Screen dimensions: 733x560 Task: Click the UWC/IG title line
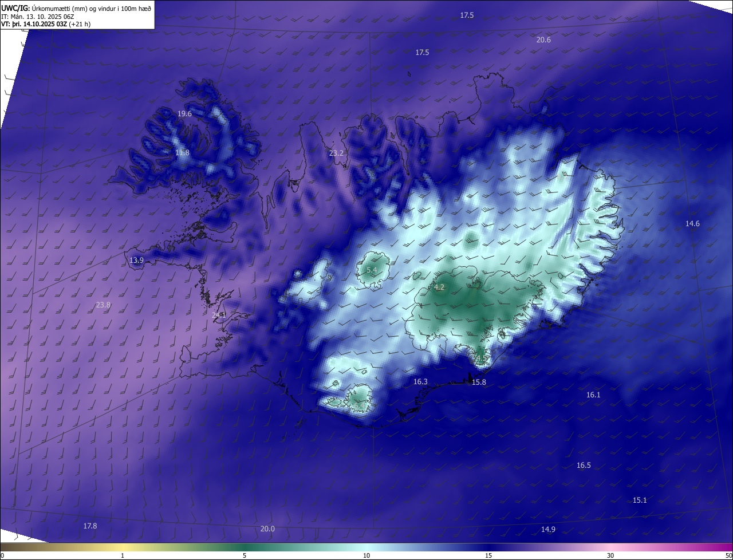click(x=76, y=9)
